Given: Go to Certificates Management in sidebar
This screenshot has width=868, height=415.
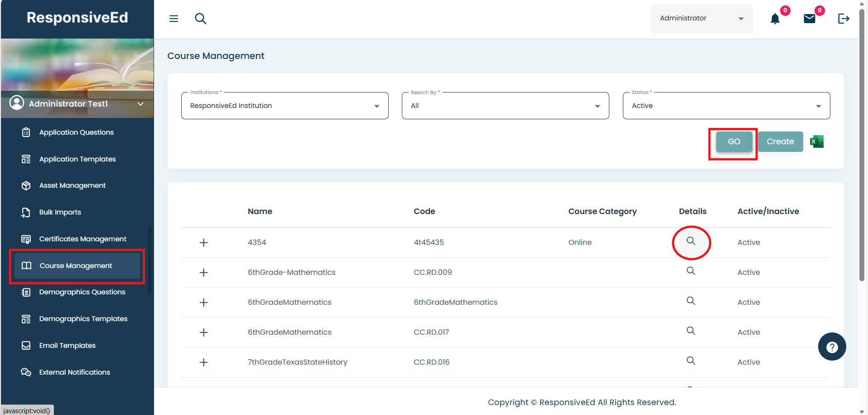Looking at the screenshot, I should tap(82, 239).
